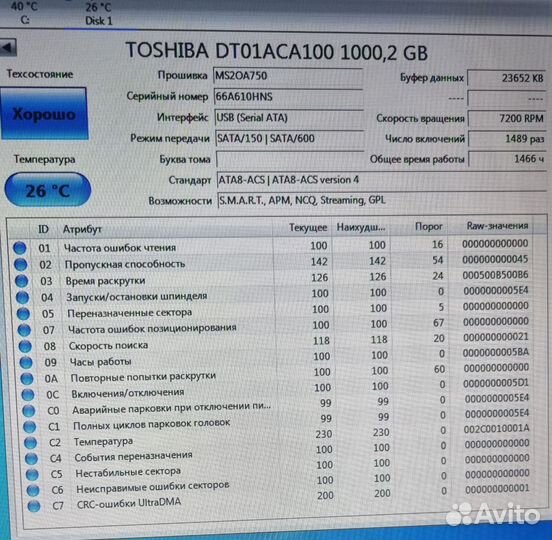Click status dot for attribute 08
552x540 pixels.
pos(25,346)
